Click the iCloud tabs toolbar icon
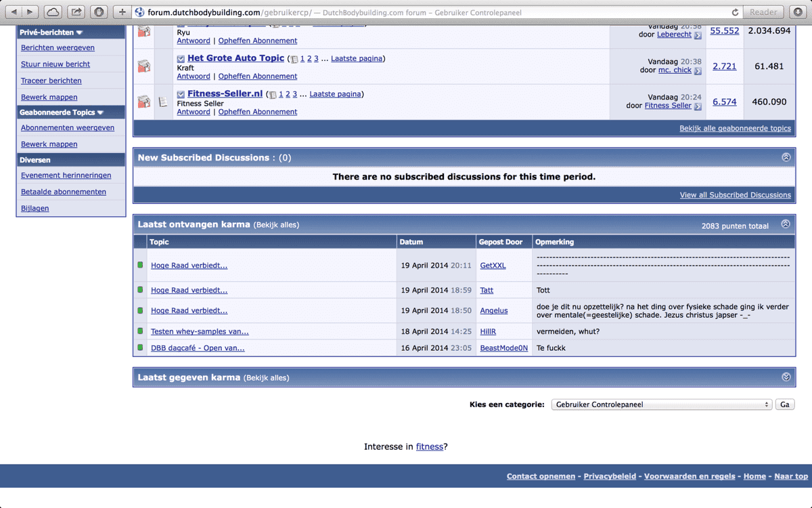This screenshot has width=812, height=508. [53, 12]
